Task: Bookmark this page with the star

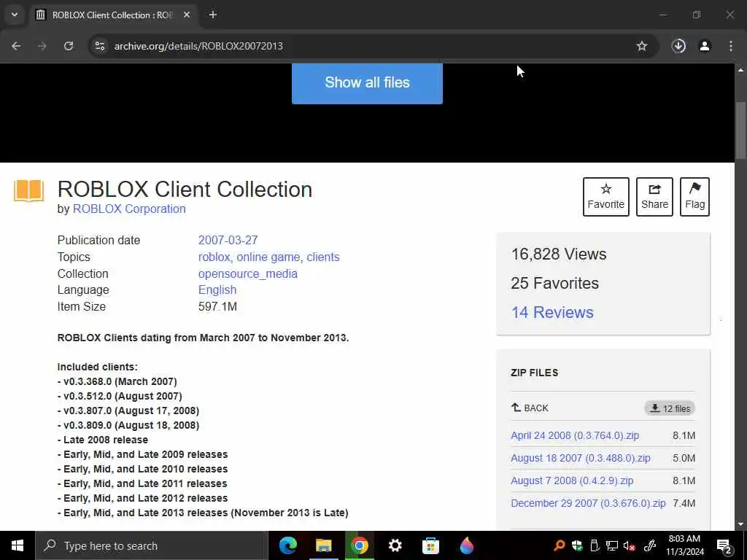Action: [x=642, y=46]
